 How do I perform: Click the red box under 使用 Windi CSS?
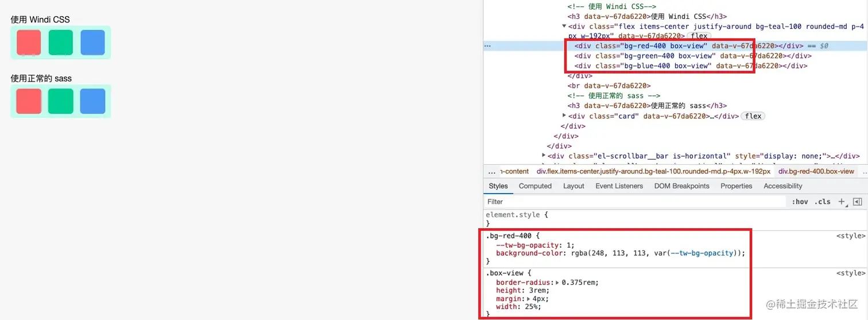[29, 43]
